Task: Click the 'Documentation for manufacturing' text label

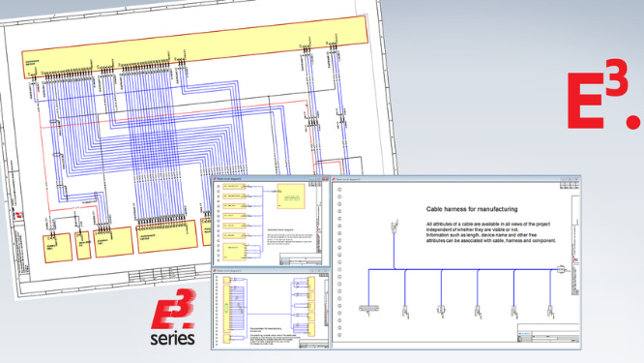Action: (x=266, y=328)
